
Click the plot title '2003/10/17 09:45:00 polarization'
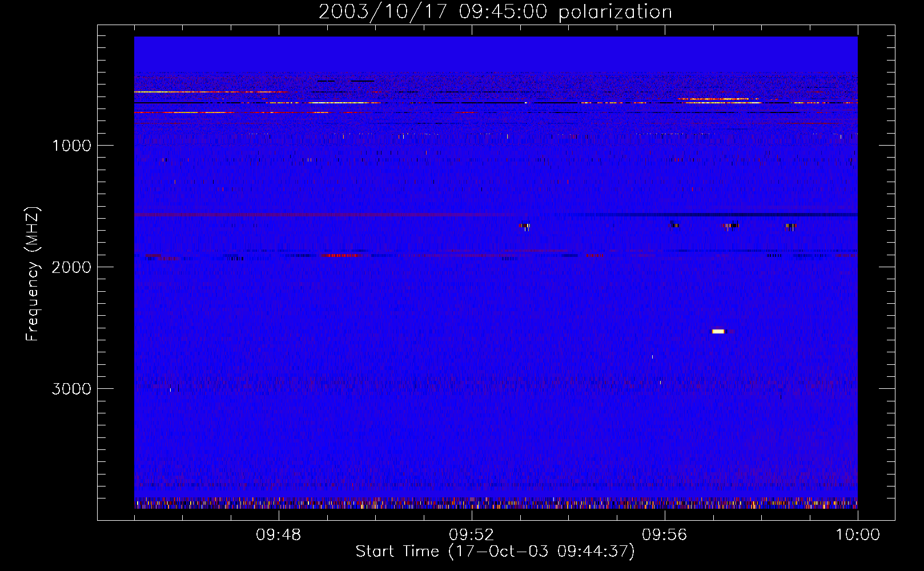point(495,11)
